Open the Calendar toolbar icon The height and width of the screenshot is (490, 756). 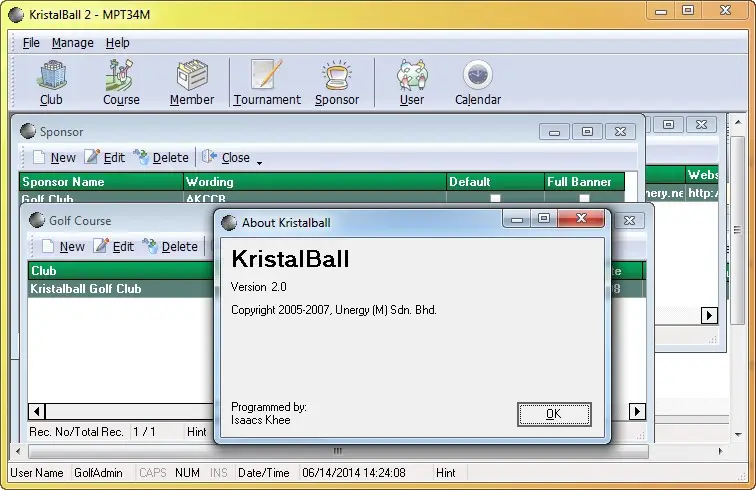click(478, 82)
